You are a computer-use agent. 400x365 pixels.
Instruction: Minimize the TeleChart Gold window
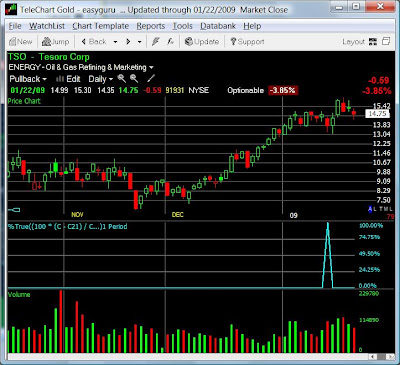tap(339, 7)
